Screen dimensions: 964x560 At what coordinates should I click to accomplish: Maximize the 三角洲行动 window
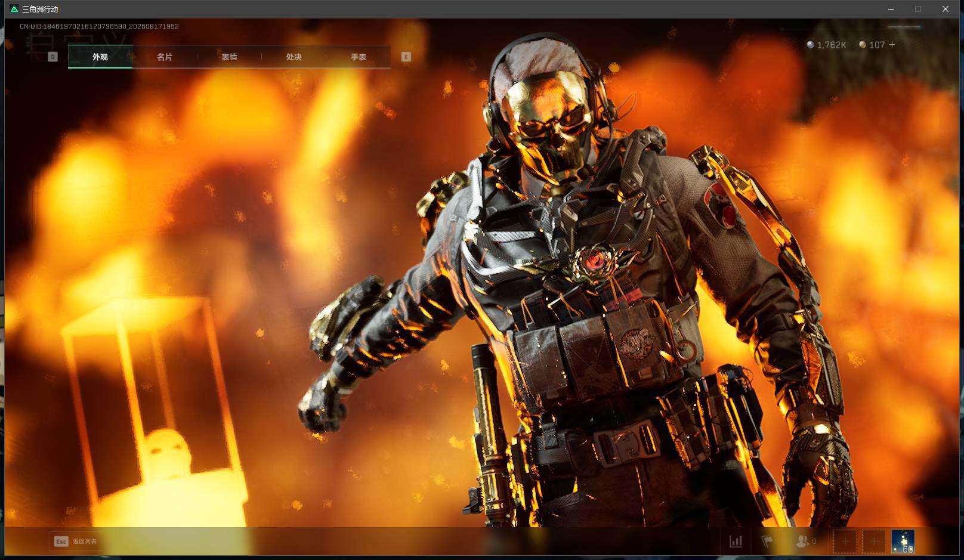[x=918, y=9]
